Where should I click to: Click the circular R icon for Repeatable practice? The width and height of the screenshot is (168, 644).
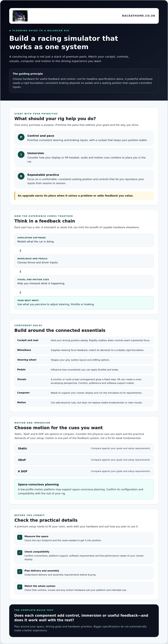pyautogui.click(x=21, y=176)
